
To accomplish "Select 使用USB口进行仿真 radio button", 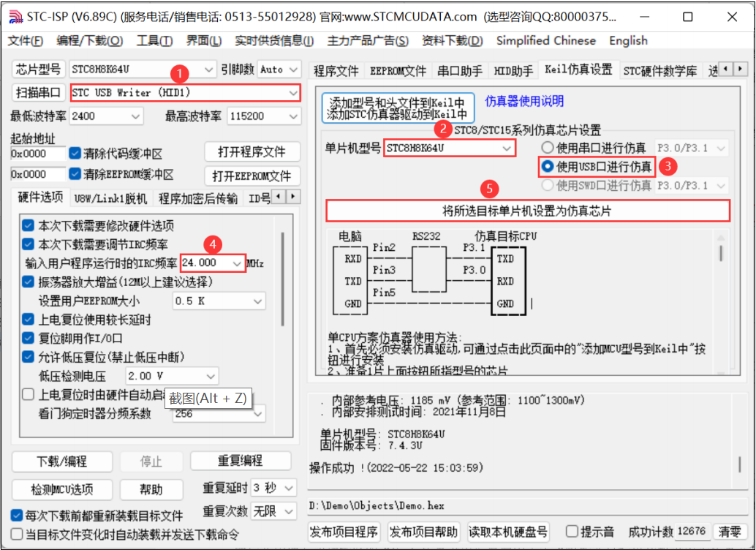I will point(547,167).
